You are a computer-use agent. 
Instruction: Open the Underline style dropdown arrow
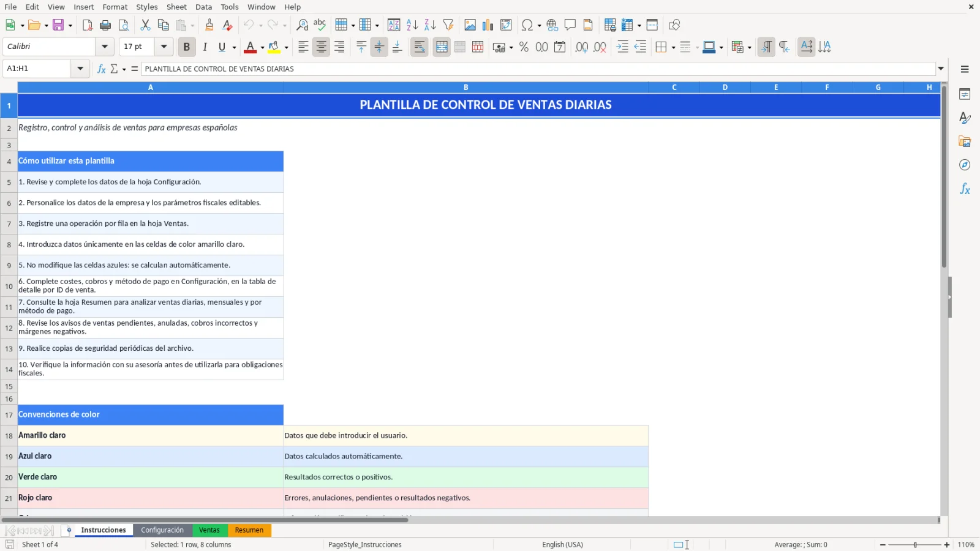click(234, 47)
